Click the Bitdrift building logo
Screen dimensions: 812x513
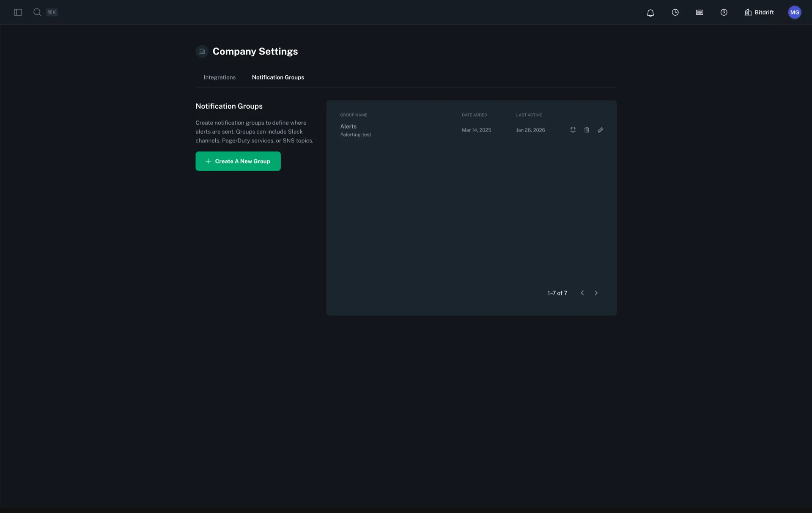click(748, 12)
